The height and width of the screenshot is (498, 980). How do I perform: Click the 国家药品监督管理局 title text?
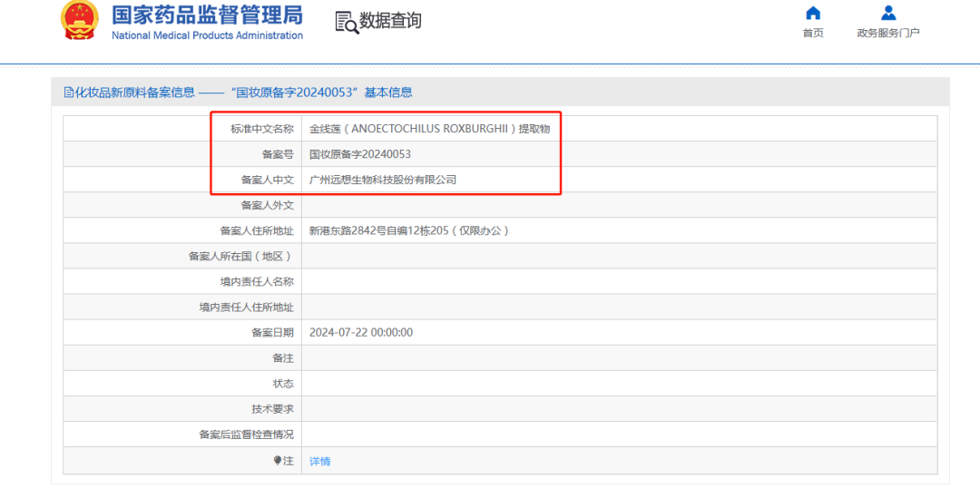click(x=207, y=15)
